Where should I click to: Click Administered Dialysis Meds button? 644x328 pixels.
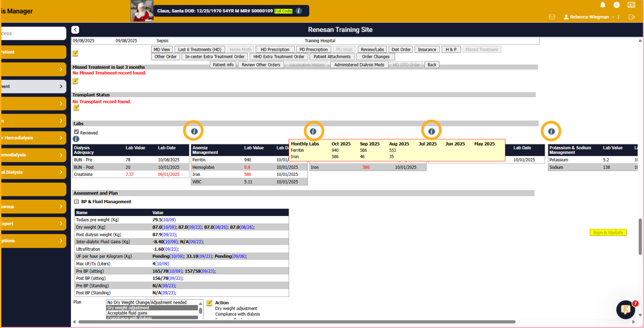[359, 65]
